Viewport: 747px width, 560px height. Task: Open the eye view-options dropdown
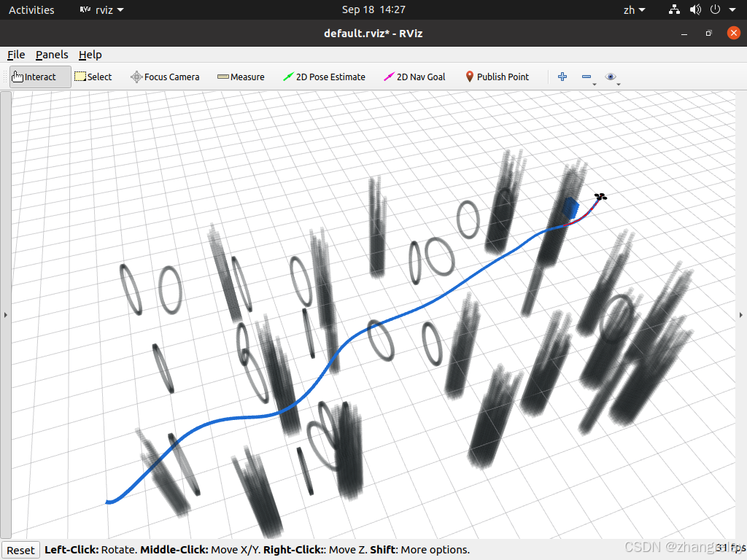coord(612,77)
